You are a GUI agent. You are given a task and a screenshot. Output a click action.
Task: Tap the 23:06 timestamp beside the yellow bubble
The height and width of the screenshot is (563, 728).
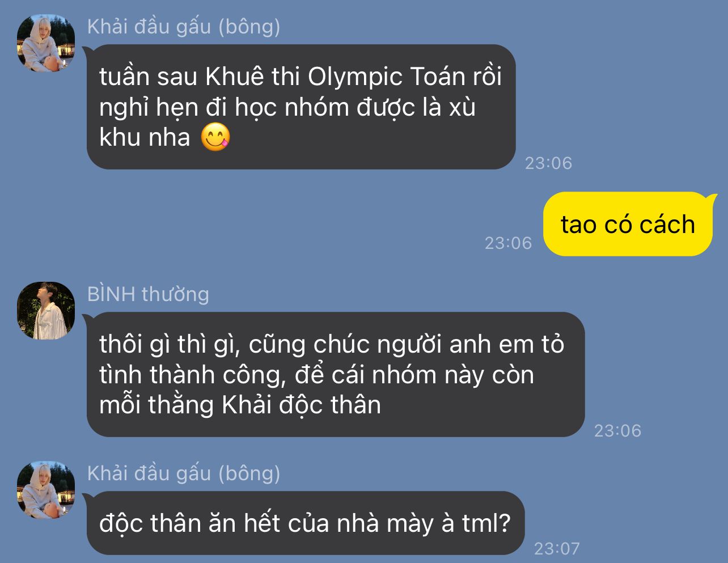[x=508, y=243]
